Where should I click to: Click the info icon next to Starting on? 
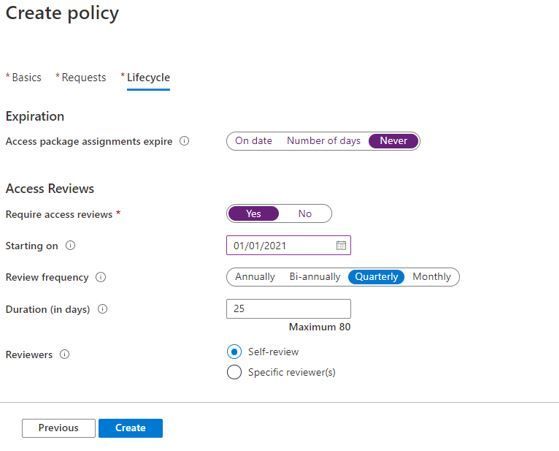pos(71,245)
